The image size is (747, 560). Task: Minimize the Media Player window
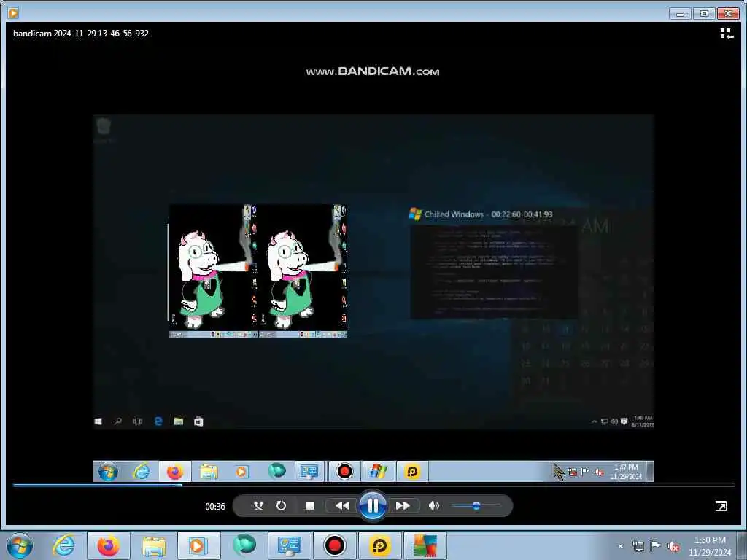click(680, 14)
